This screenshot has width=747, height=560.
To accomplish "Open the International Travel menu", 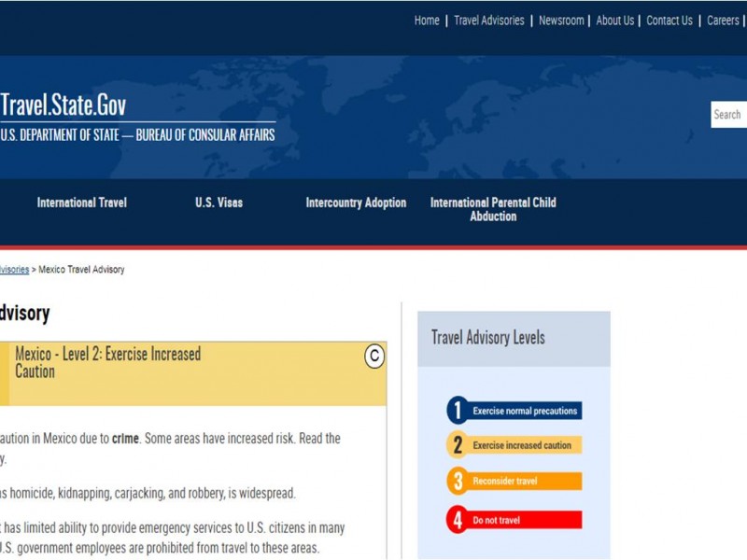I will tap(82, 203).
